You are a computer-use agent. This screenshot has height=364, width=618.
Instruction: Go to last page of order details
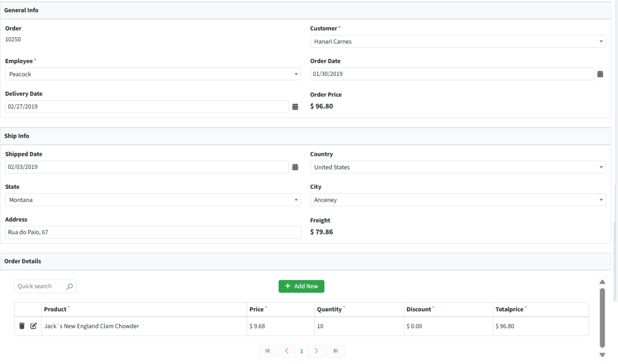[336, 351]
